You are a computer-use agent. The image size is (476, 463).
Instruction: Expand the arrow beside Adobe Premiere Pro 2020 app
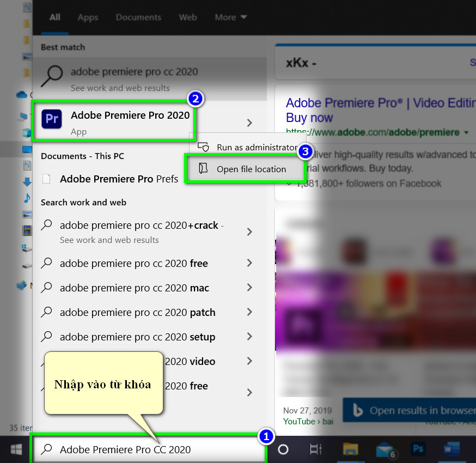(x=249, y=123)
